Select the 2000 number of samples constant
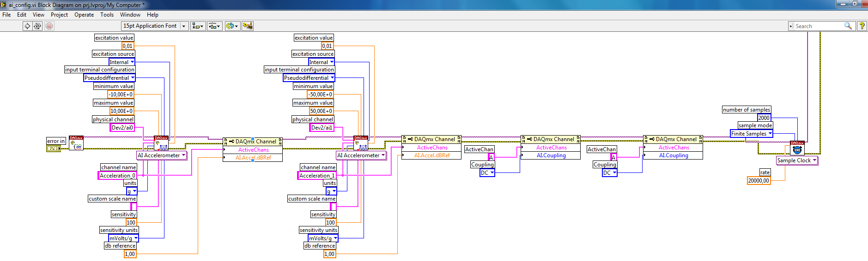The image size is (868, 261). (x=764, y=118)
